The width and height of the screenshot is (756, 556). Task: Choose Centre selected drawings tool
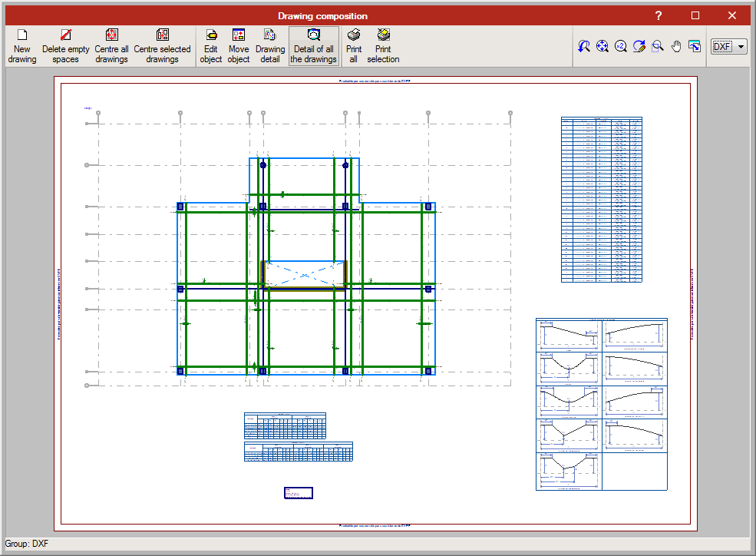(162, 46)
